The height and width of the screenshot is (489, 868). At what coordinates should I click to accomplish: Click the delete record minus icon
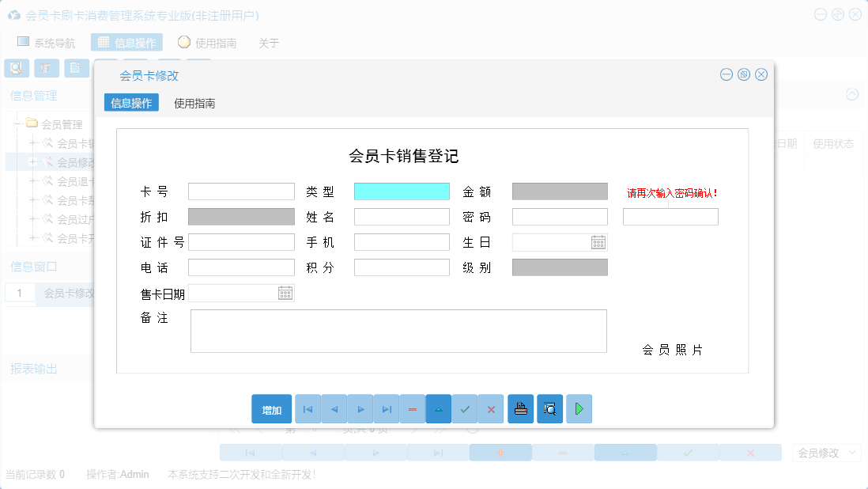413,409
